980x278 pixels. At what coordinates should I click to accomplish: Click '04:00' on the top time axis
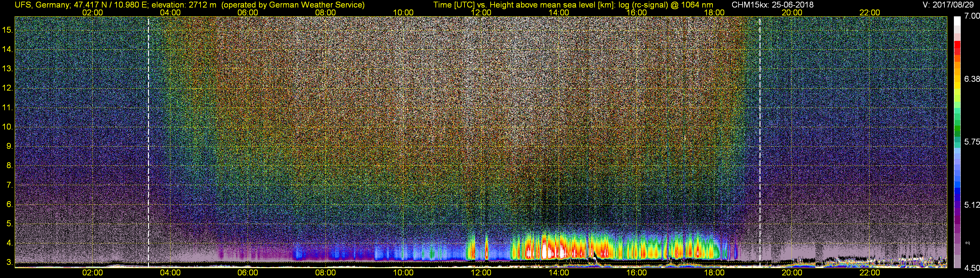point(170,12)
